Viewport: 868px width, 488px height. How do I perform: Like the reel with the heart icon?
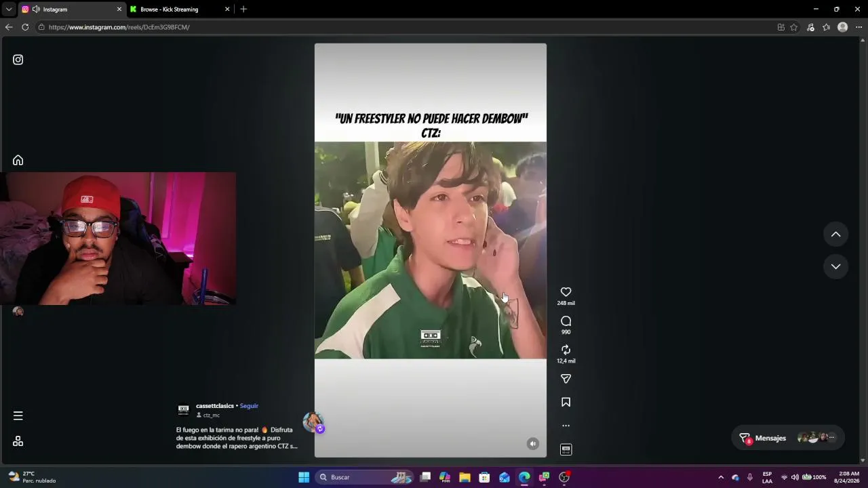tap(566, 292)
